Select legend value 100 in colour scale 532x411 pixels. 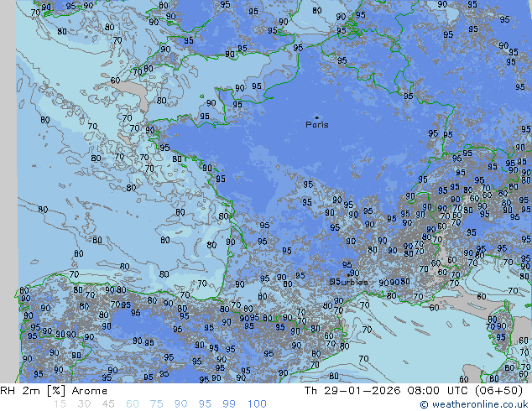(x=257, y=404)
